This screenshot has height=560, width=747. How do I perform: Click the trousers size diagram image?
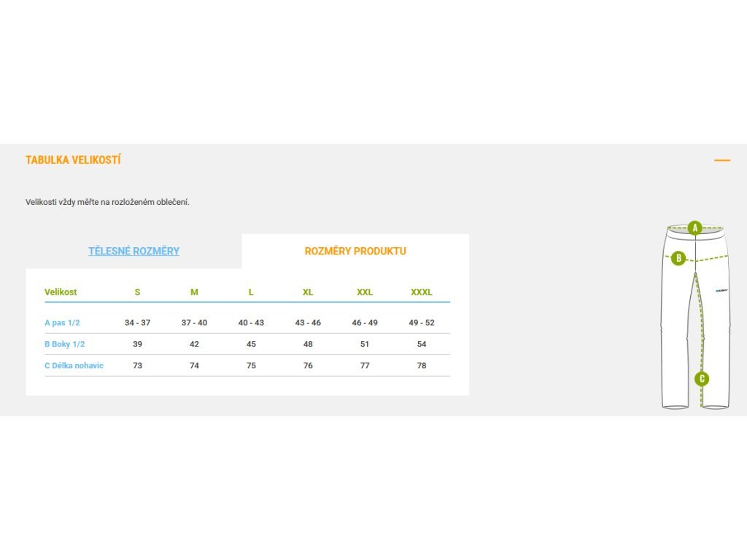click(695, 315)
